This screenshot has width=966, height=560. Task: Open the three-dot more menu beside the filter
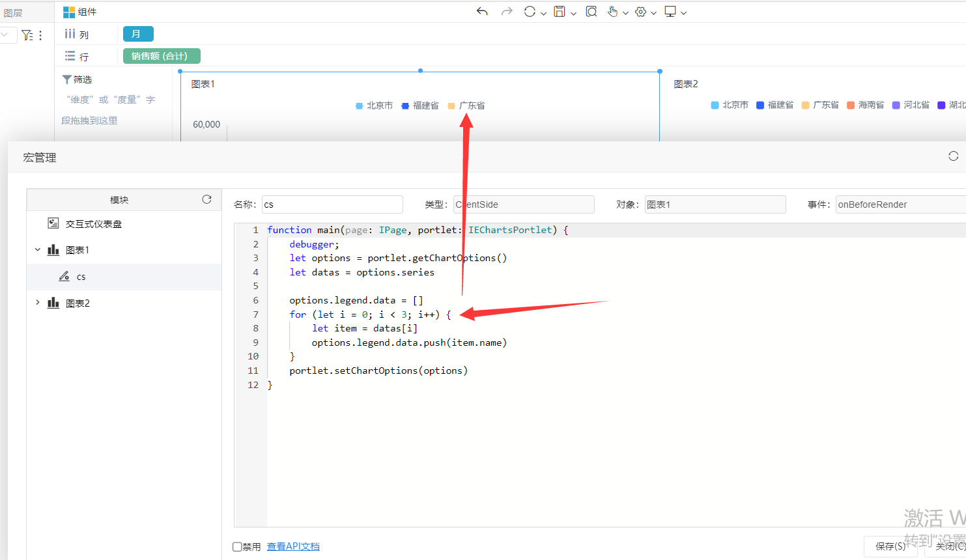(40, 35)
